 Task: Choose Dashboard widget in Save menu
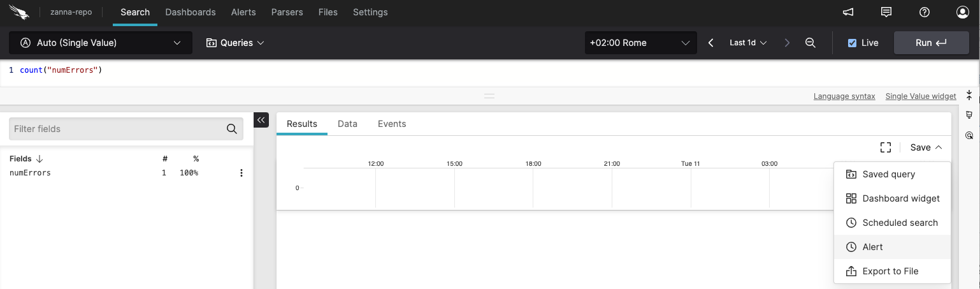[x=900, y=198]
